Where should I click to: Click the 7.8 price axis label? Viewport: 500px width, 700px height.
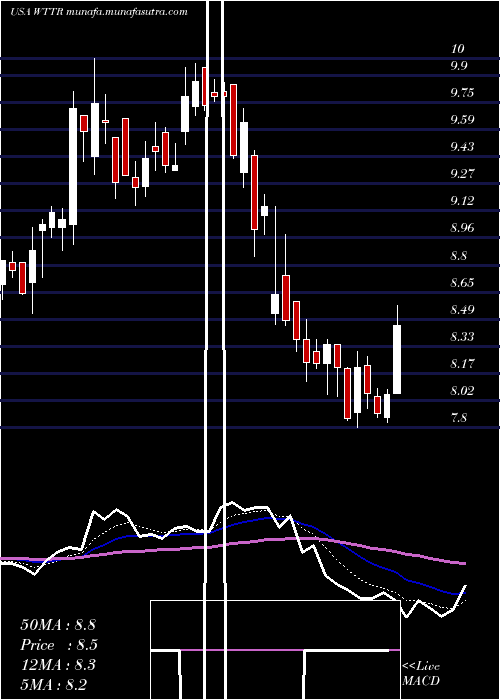click(459, 418)
